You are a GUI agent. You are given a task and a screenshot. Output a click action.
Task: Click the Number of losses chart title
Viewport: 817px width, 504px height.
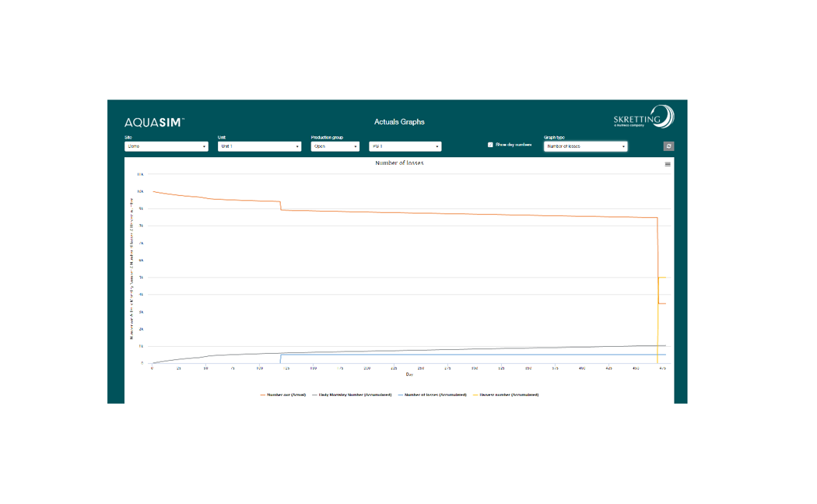click(399, 163)
